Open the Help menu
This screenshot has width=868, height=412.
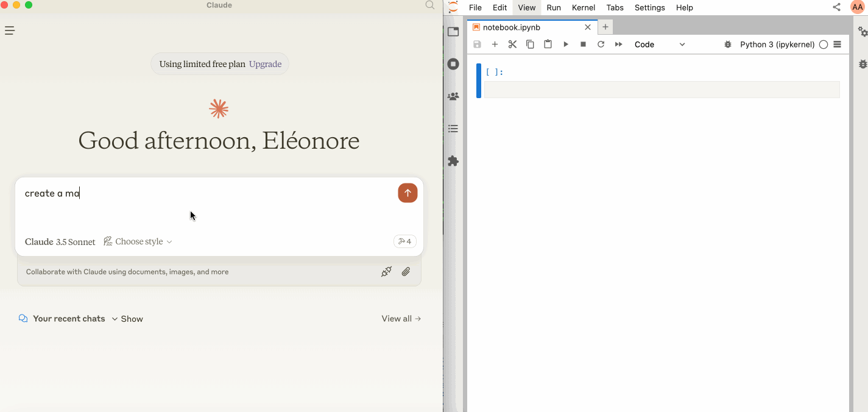685,7
